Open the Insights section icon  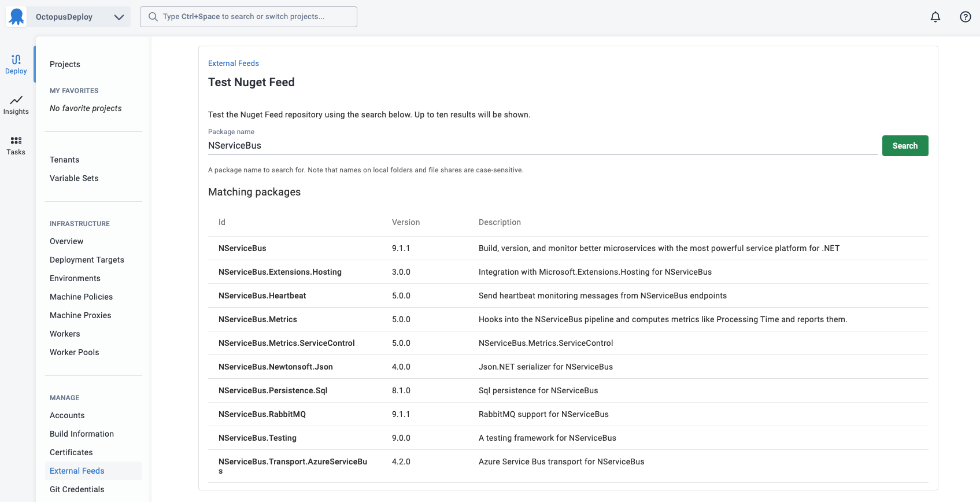point(16,100)
